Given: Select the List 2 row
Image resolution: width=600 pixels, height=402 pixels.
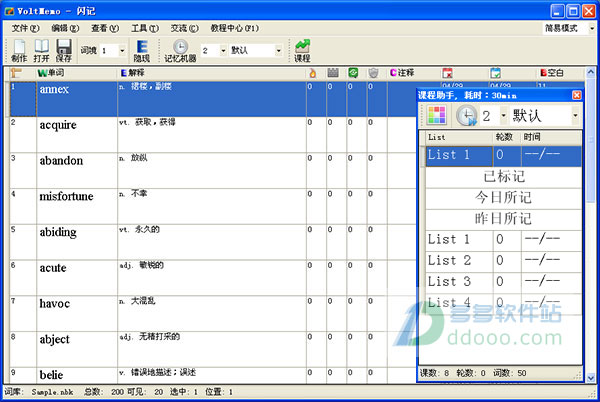Looking at the screenshot, I should (x=503, y=261).
